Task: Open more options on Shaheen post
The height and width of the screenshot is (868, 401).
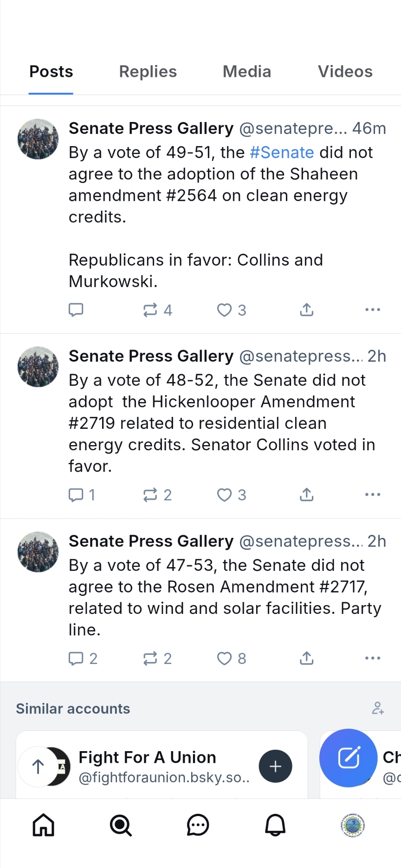Action: coord(373,309)
